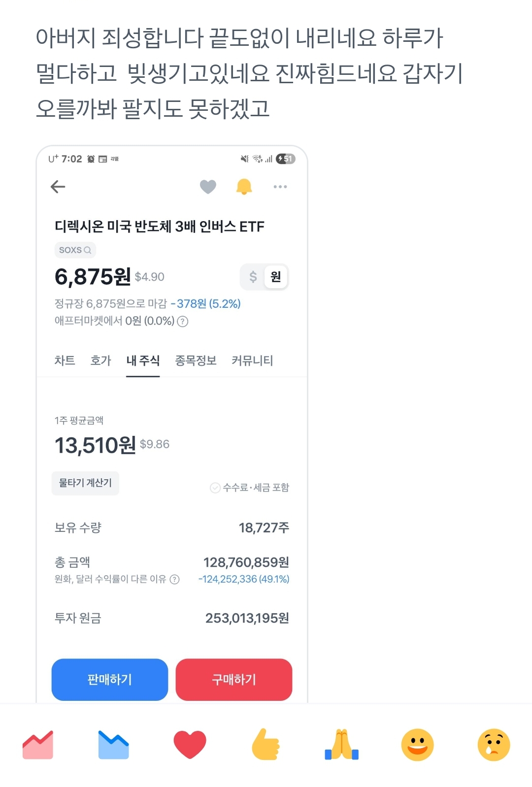Screen dimensions: 532x787
Task: React with the praying hands emoji
Action: (x=341, y=745)
